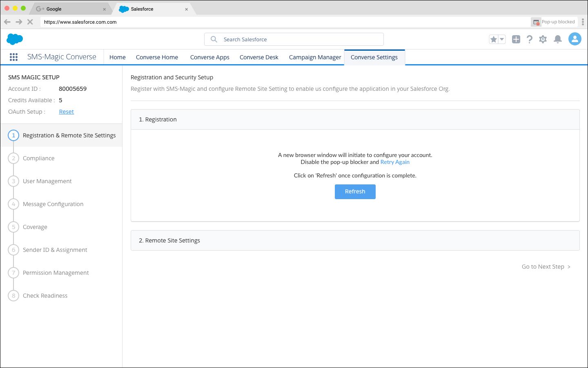
Task: Open the Setup gear icon
Action: (543, 39)
